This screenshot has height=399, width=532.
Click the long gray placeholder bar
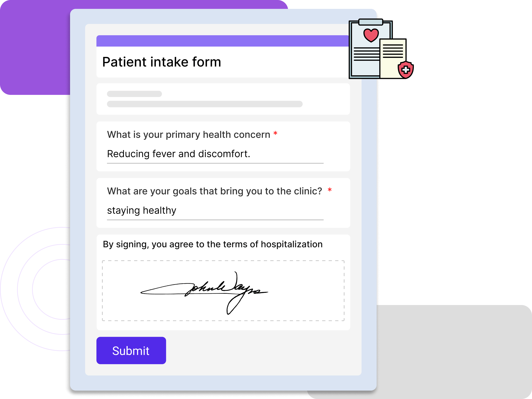(x=204, y=104)
